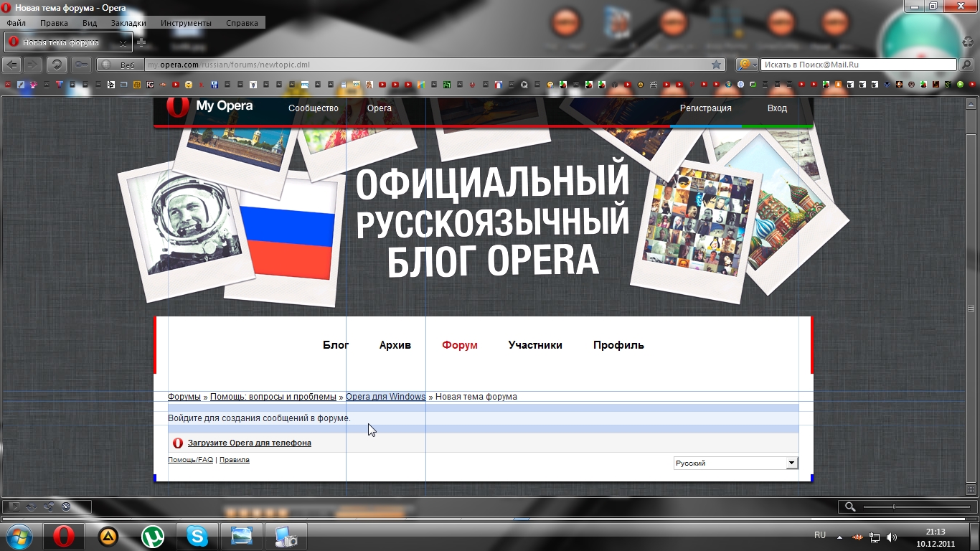Close the 'Новая тема форума' tab
The width and height of the screenshot is (980, 551).
click(123, 43)
